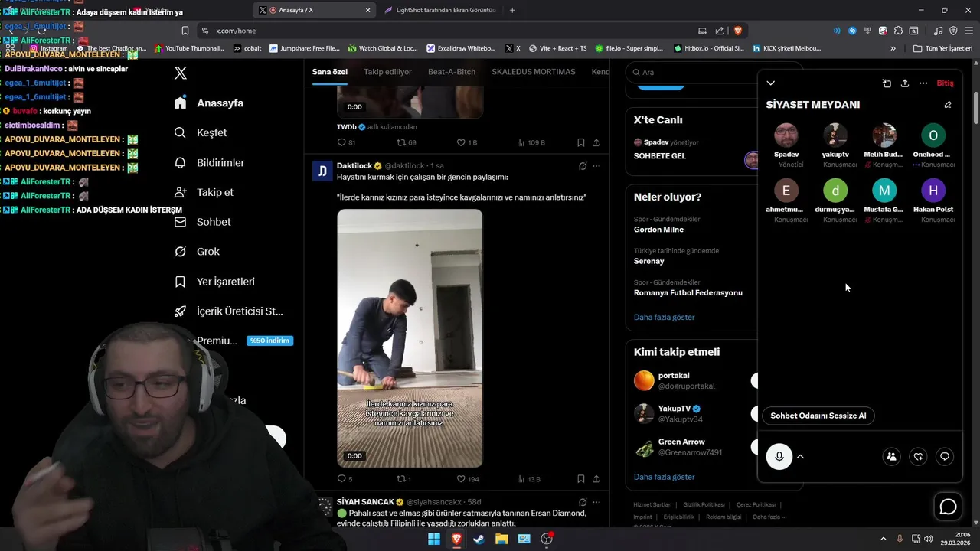The height and width of the screenshot is (551, 980).
Task: Open Windows Start button on taskbar
Action: [x=434, y=539]
